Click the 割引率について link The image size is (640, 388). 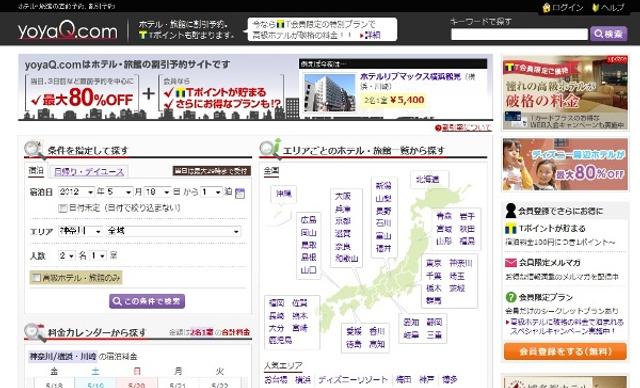(x=466, y=128)
